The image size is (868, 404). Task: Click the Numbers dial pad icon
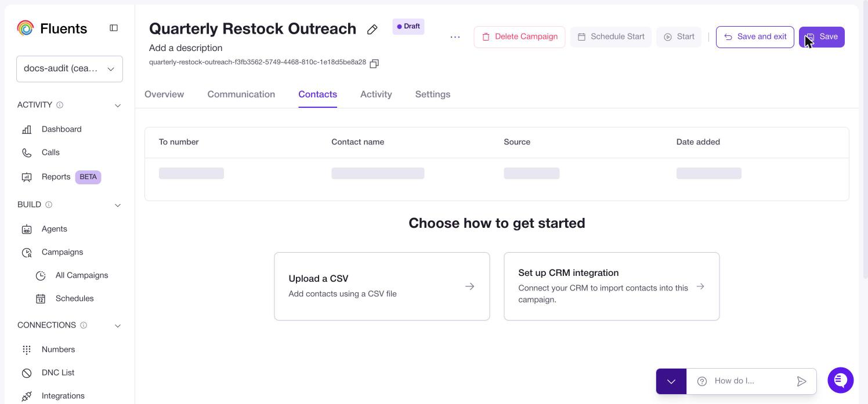click(27, 350)
